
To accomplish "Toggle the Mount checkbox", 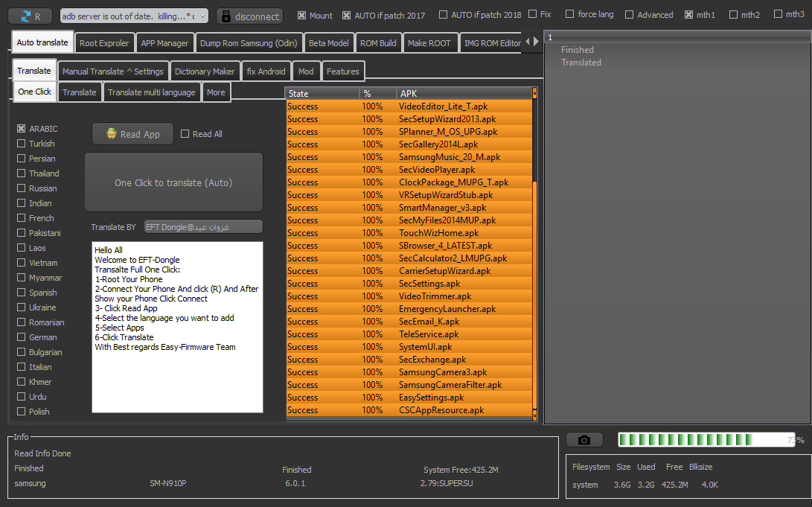I will pos(302,16).
